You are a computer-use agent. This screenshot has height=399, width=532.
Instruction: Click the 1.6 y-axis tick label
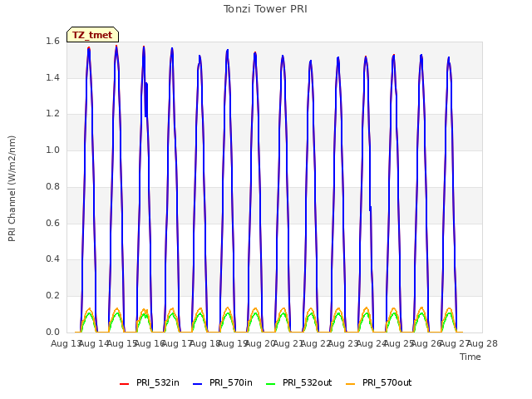52,41
